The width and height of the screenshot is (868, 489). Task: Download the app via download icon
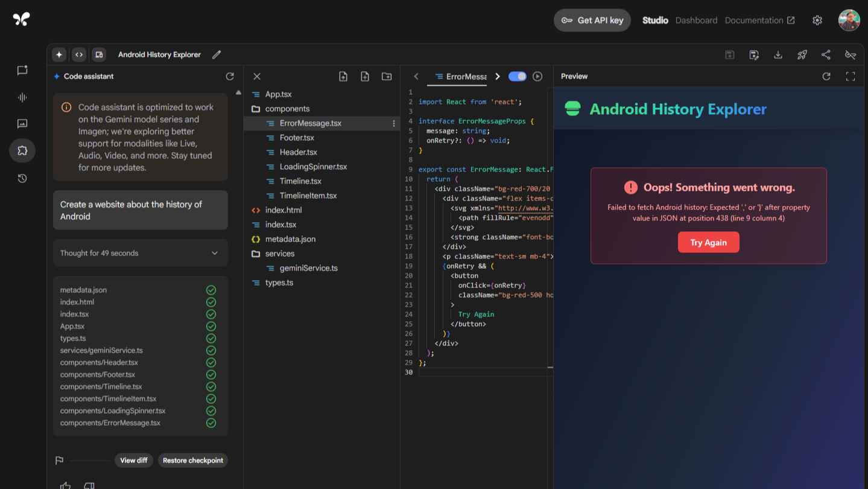[x=778, y=54]
